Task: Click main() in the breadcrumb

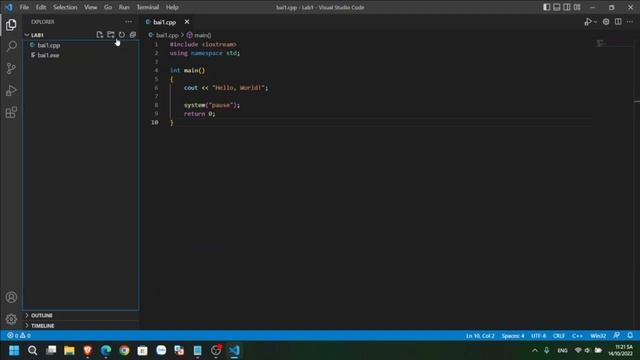Action: point(202,35)
